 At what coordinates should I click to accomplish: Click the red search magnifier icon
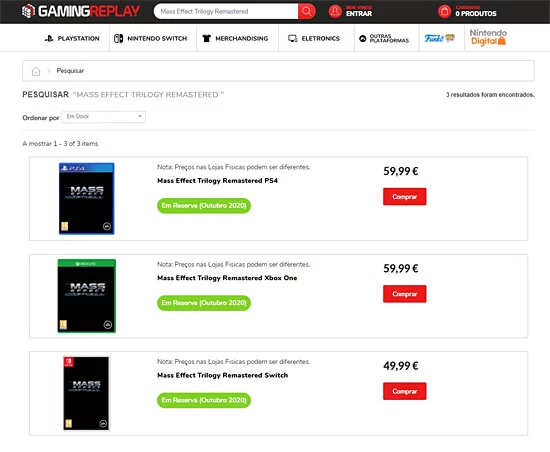(307, 11)
